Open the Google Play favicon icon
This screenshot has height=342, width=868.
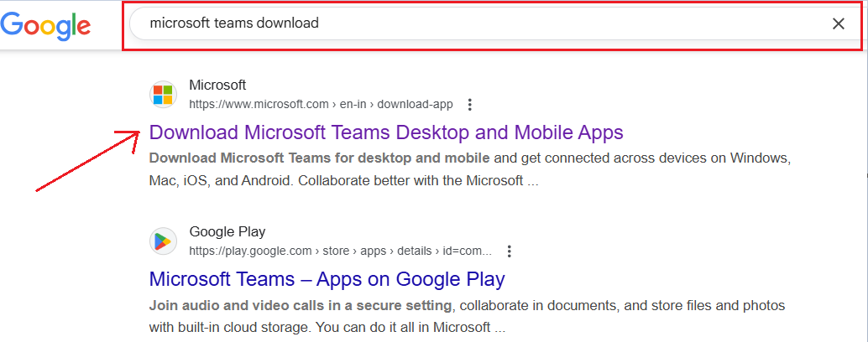point(163,241)
